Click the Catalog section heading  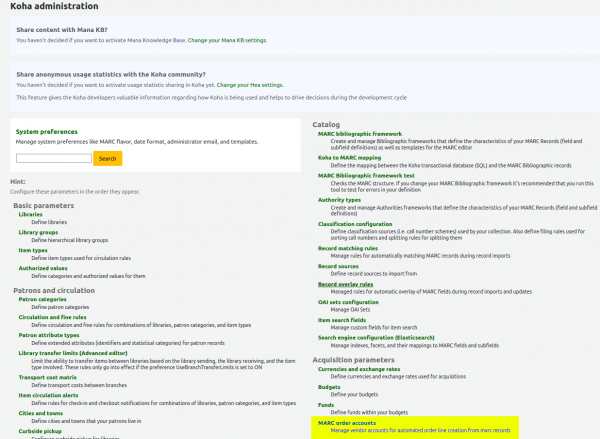[x=326, y=124]
